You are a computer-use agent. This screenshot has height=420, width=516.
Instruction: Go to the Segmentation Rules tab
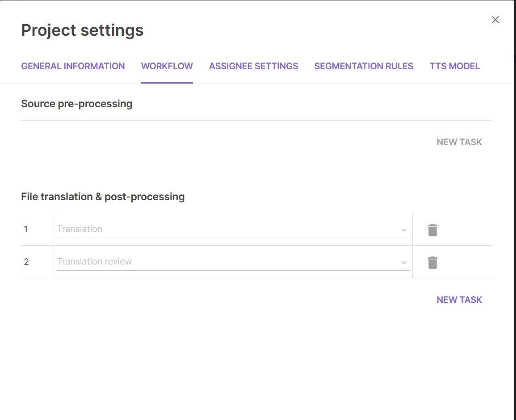tap(364, 66)
